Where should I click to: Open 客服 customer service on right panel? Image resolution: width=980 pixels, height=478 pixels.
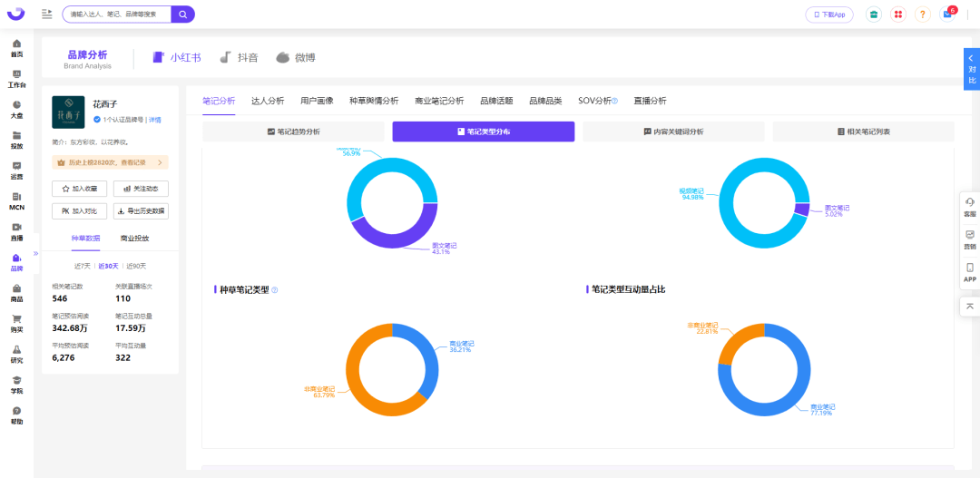[x=970, y=207]
